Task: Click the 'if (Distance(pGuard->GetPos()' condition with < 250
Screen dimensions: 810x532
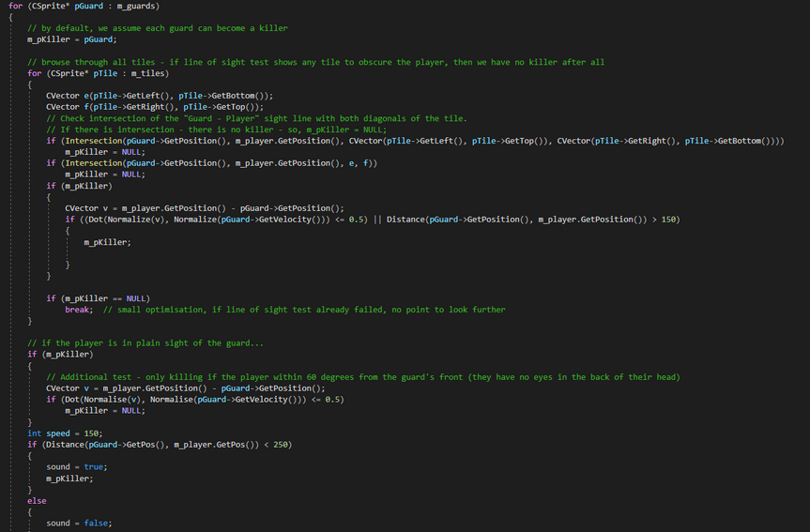Action: tap(160, 445)
